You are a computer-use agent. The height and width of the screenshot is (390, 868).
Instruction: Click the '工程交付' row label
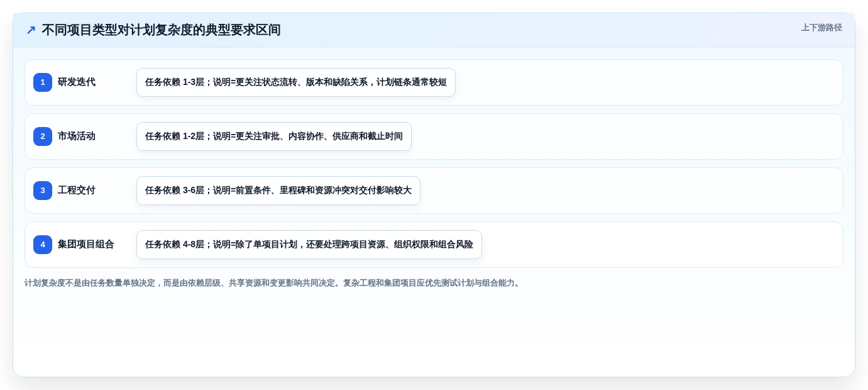coord(77,191)
